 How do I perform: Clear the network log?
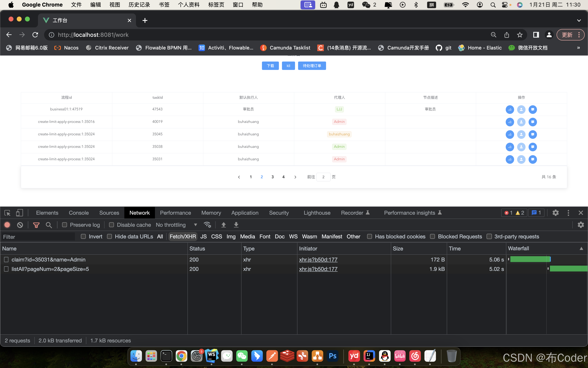coord(20,225)
